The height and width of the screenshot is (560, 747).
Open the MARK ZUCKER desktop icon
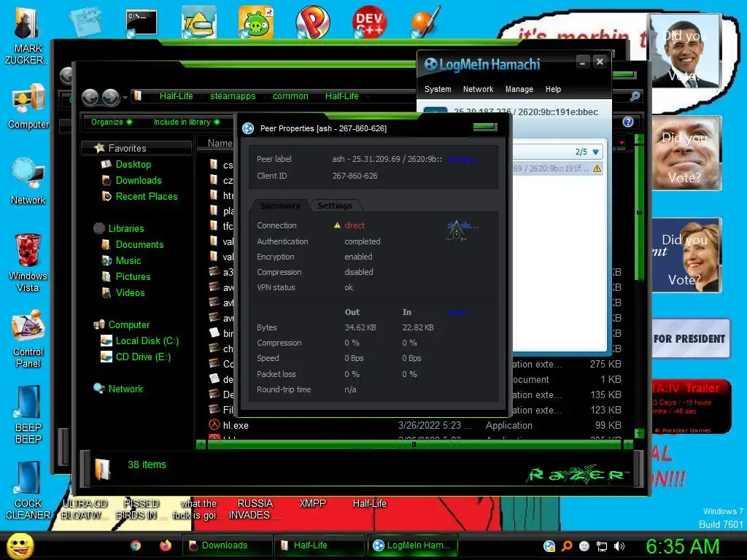click(x=26, y=35)
